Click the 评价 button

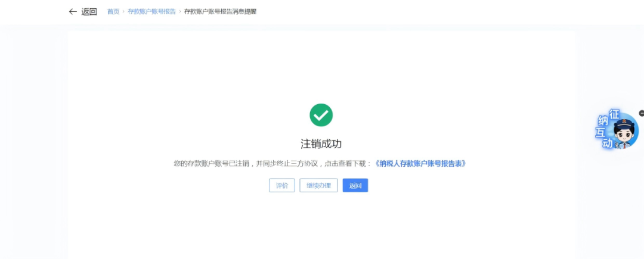(x=281, y=185)
